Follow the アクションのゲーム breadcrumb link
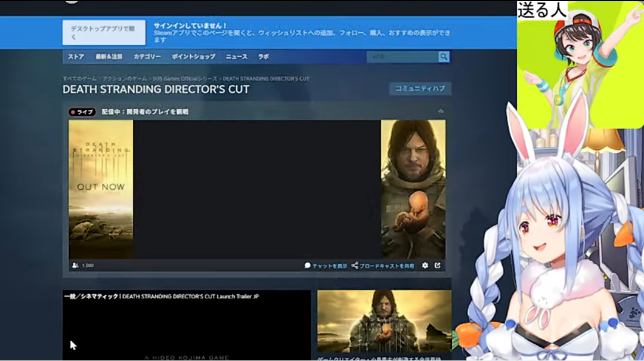The height and width of the screenshot is (361, 644). coord(125,79)
